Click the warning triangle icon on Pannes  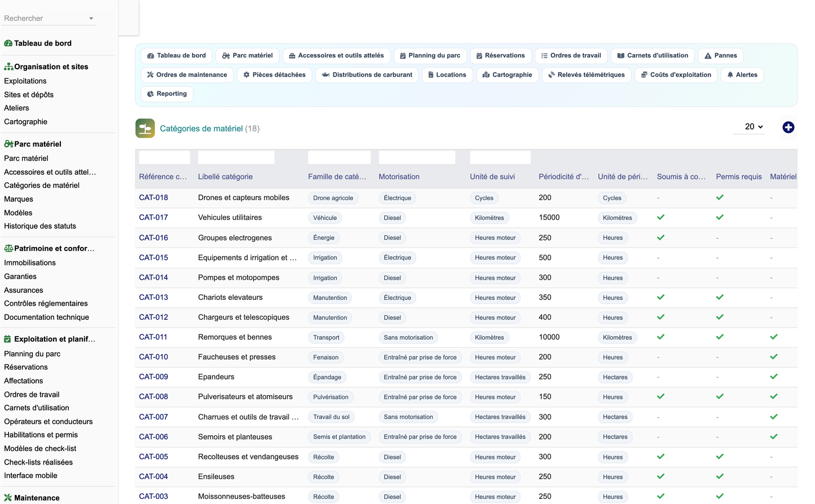[x=708, y=56]
